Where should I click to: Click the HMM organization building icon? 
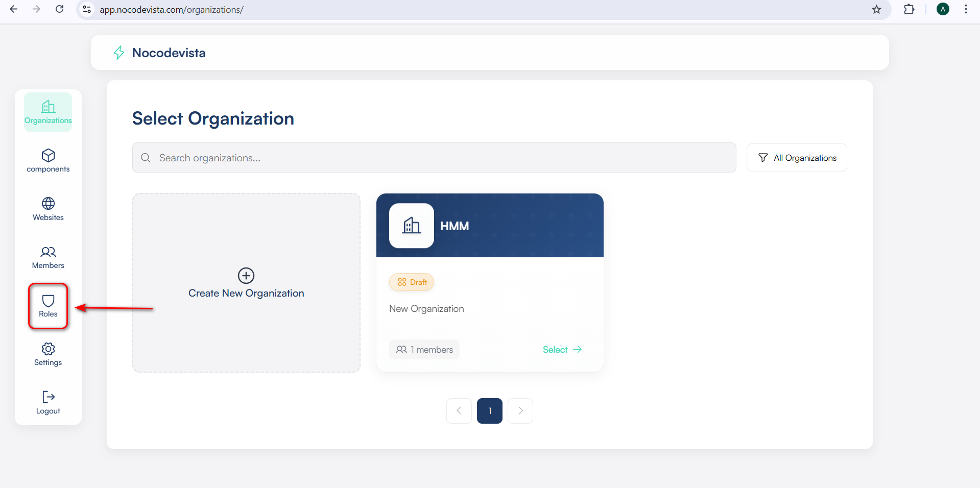click(x=411, y=226)
